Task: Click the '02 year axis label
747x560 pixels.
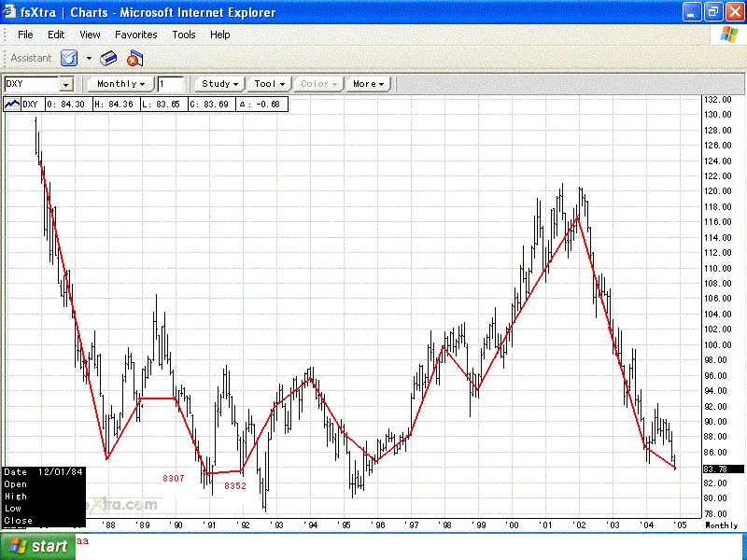Action: click(x=578, y=525)
